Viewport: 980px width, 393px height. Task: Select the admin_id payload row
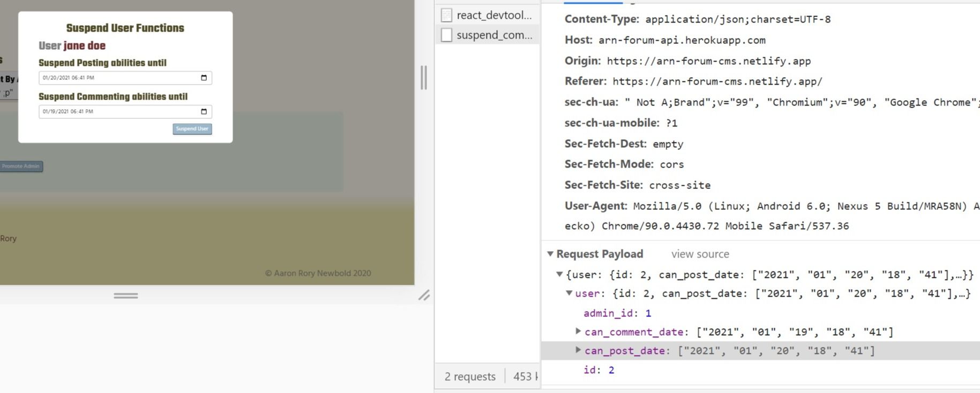[x=617, y=313]
